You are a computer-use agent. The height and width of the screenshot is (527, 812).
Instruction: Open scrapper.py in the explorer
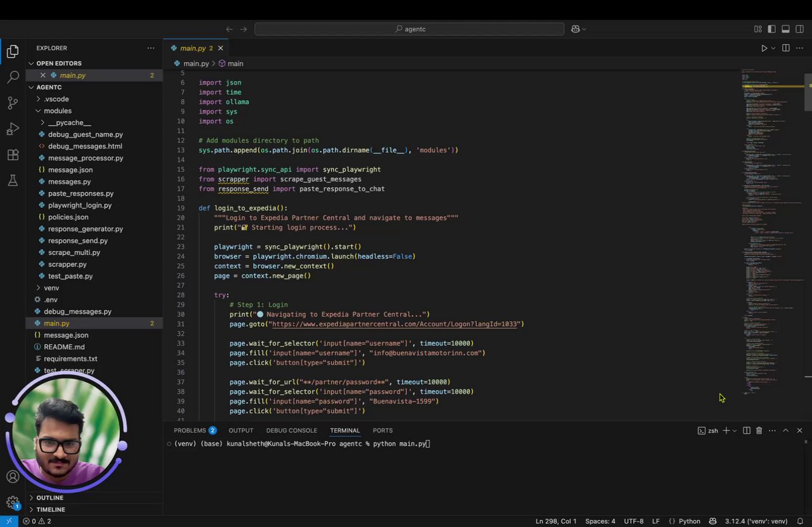click(x=67, y=264)
